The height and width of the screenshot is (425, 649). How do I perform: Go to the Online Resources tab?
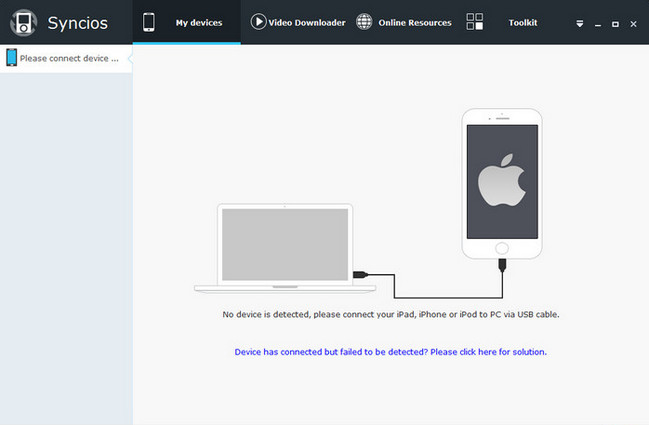click(415, 22)
